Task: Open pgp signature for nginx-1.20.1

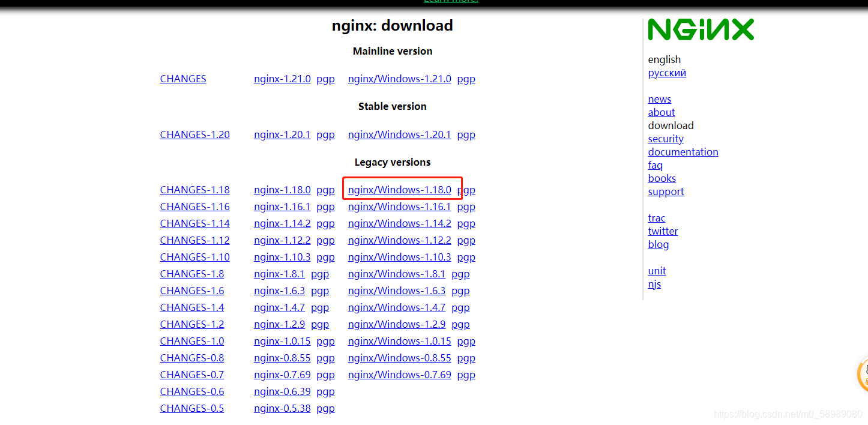Action: click(x=325, y=134)
